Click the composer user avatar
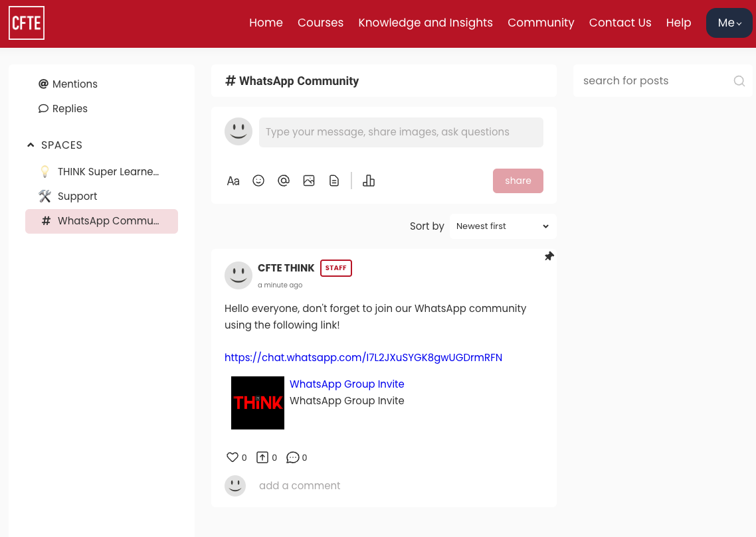 [238, 131]
